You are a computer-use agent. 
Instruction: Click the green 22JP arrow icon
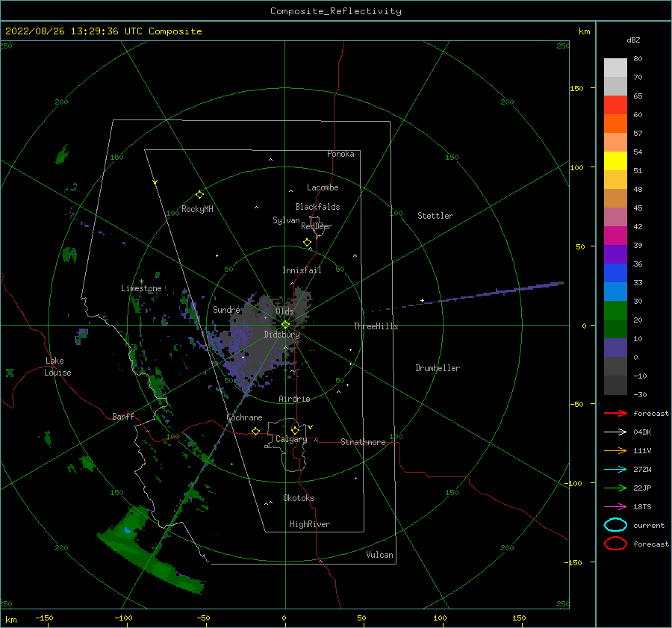point(615,488)
